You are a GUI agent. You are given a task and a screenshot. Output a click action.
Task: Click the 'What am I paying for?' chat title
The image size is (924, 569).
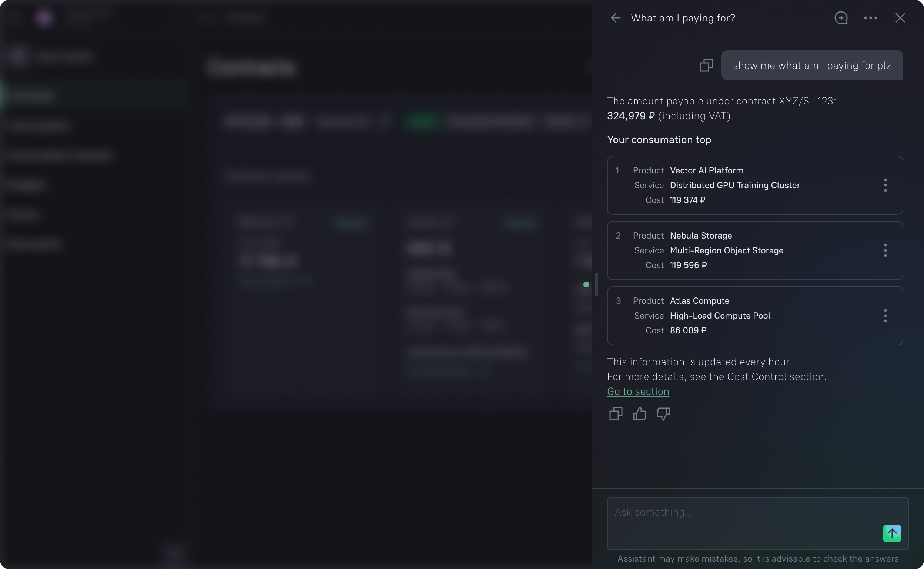[683, 18]
